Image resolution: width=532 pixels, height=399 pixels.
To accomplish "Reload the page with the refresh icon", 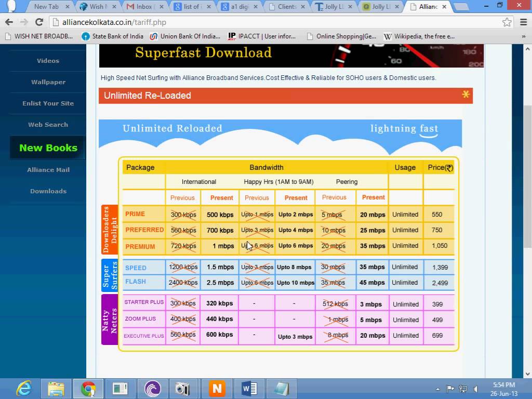I will (39, 22).
